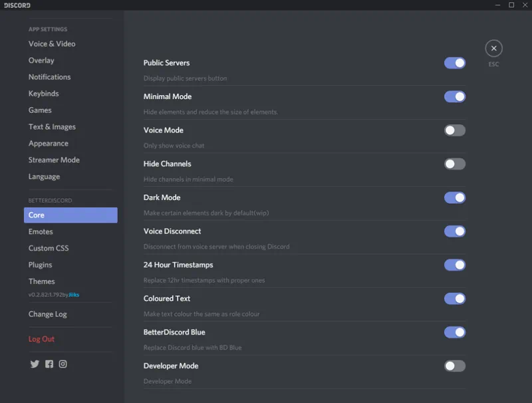Switch to the Themes section
The height and width of the screenshot is (403, 532).
[42, 281]
